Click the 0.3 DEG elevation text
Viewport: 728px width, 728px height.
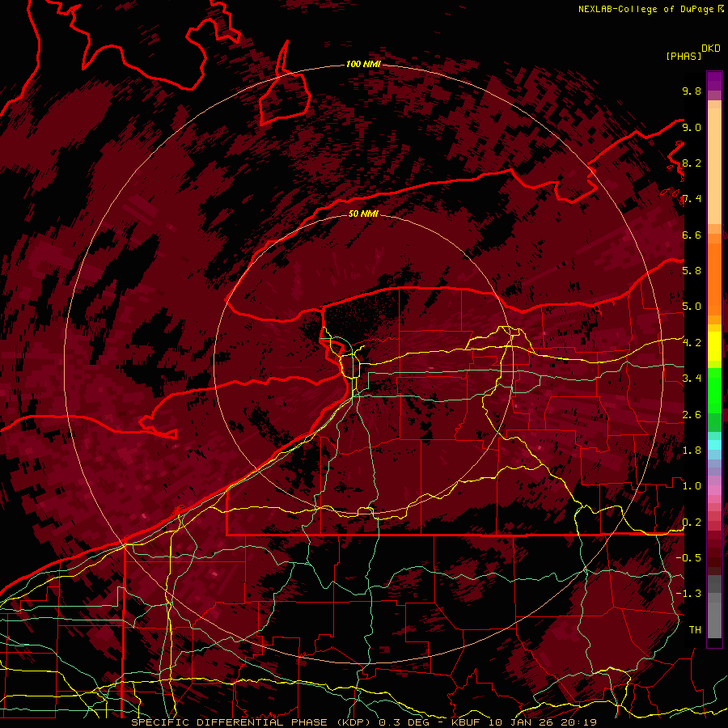pos(402,722)
